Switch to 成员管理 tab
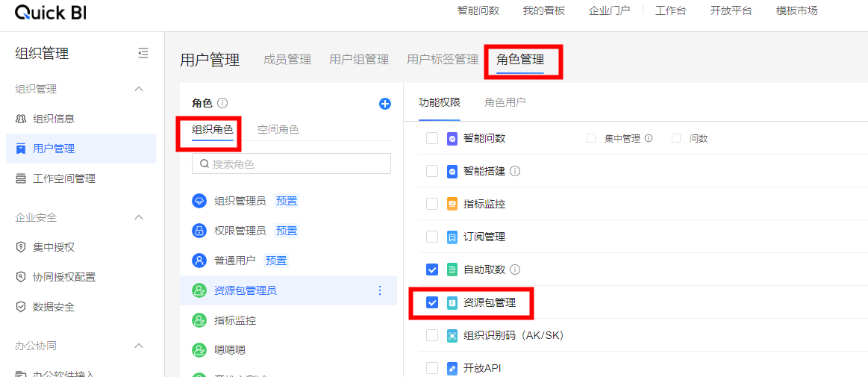Viewport: 868px width, 377px height. (x=287, y=60)
